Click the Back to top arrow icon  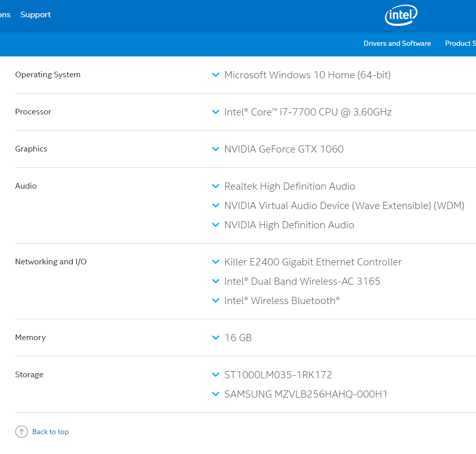[21, 432]
